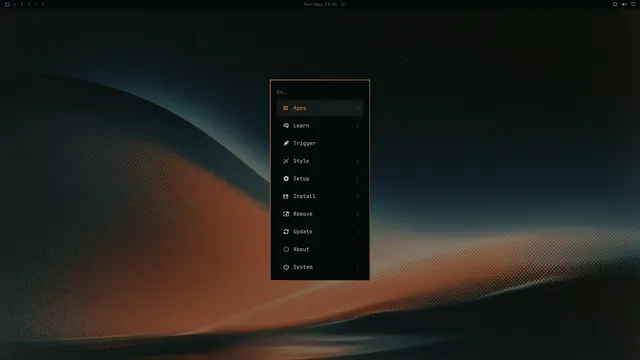
Task: Click the volume speaker icon in top bar
Action: click(624, 4)
